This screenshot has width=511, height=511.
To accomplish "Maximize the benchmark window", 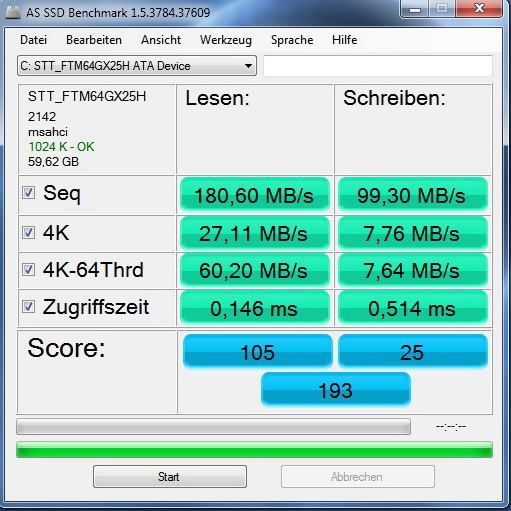I will (442, 8).
